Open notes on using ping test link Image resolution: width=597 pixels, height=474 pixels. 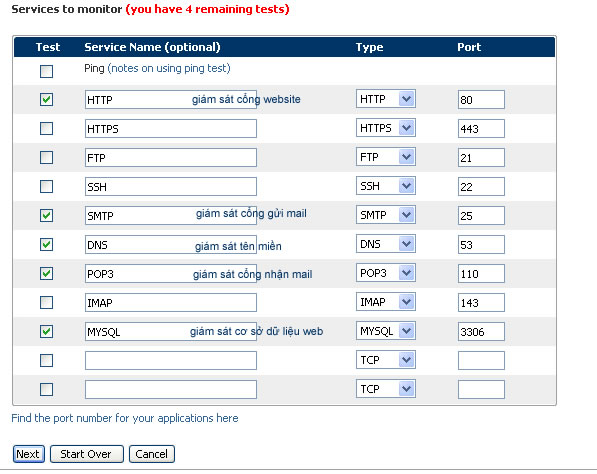(x=169, y=69)
